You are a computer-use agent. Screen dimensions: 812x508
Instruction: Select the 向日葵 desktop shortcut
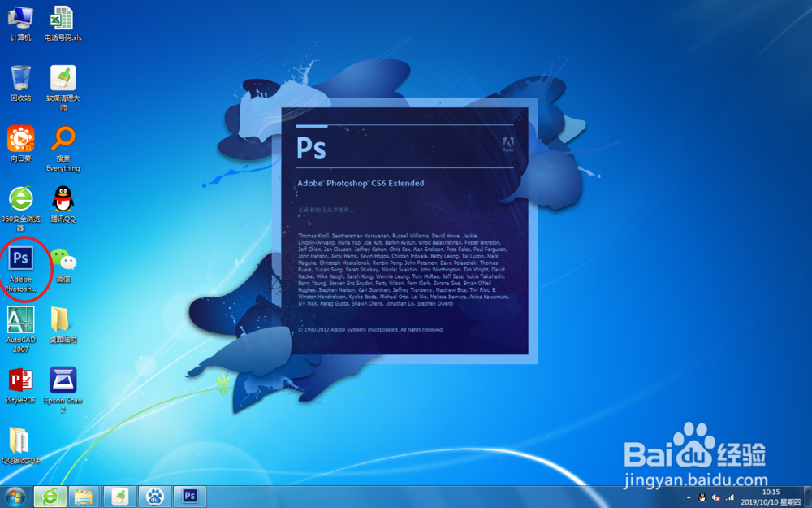coord(21,144)
